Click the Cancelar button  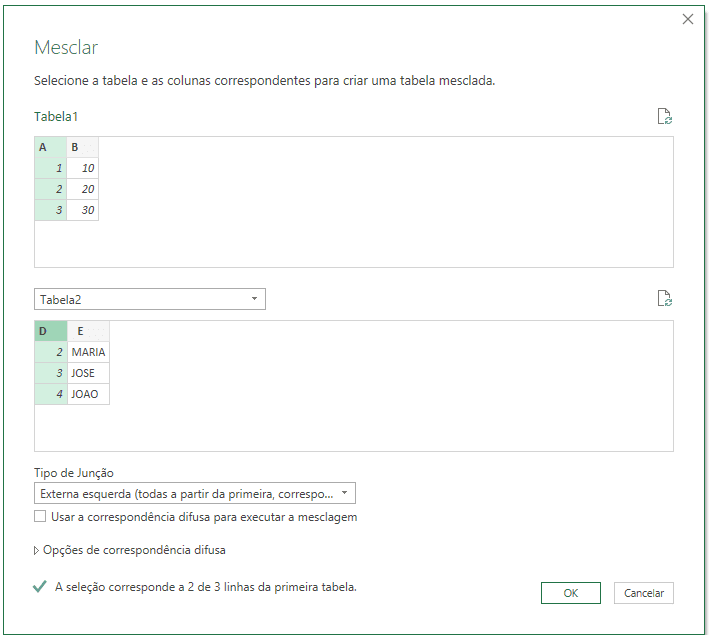coord(643,593)
